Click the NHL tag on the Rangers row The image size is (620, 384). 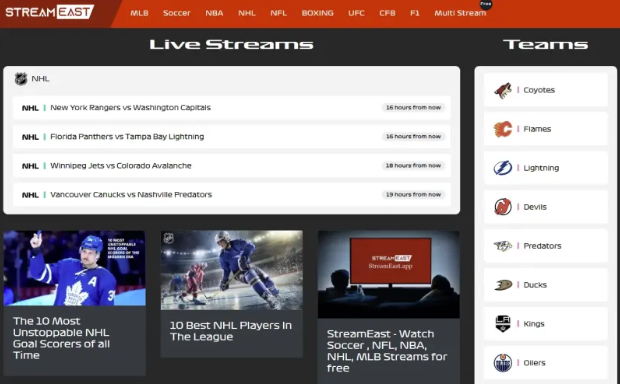click(x=30, y=108)
